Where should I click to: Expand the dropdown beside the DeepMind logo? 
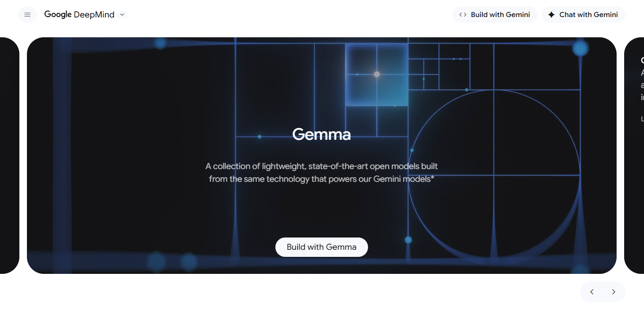coord(122,15)
